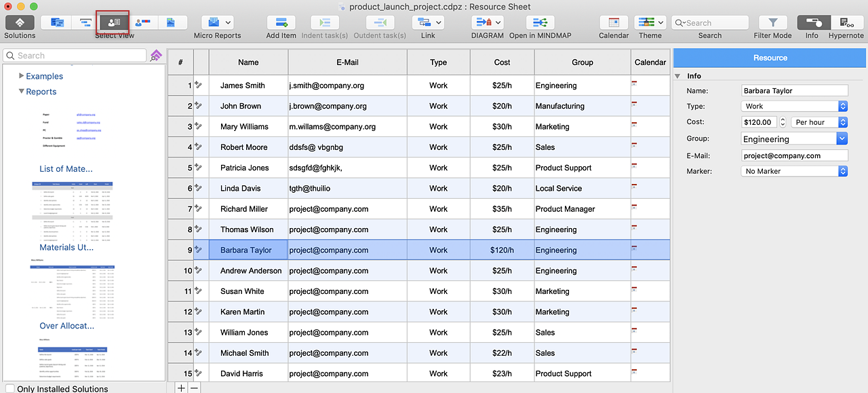Enable Filter Mode funnel icon

pos(772,22)
